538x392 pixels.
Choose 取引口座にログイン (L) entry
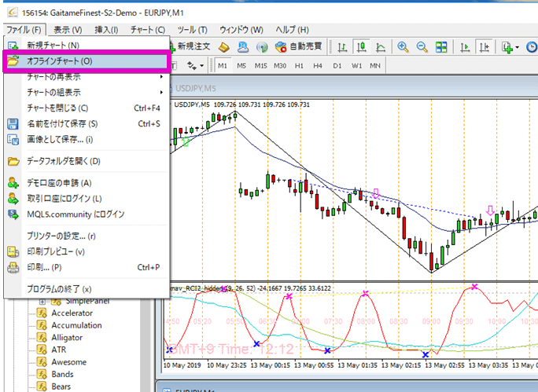tap(87, 199)
